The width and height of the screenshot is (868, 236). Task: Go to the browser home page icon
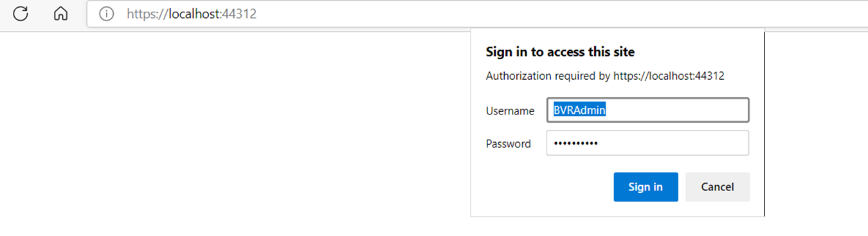[x=60, y=14]
